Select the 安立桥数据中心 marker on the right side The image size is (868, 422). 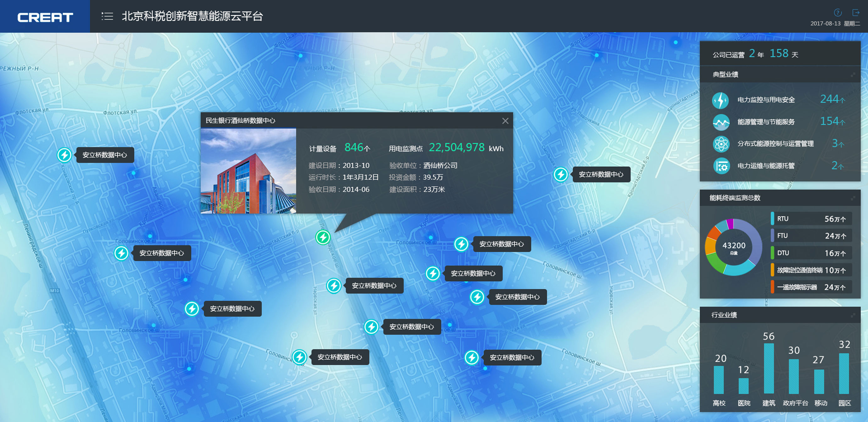(x=560, y=174)
